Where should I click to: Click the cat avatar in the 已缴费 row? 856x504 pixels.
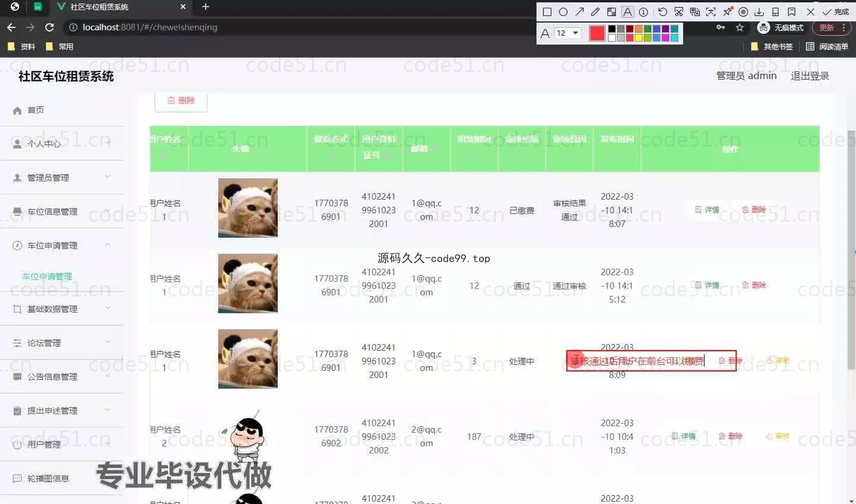point(248,208)
